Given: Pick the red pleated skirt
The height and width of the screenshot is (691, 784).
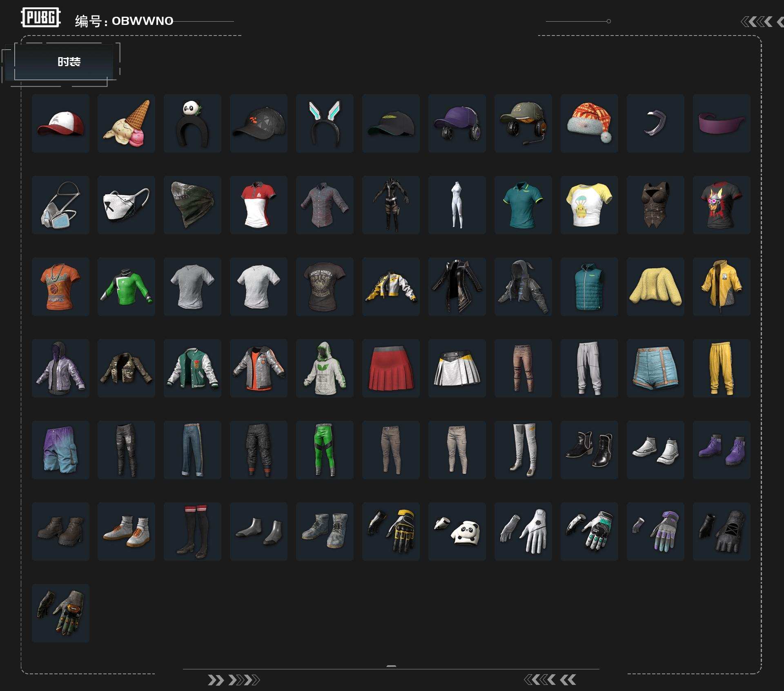Looking at the screenshot, I should (x=391, y=368).
